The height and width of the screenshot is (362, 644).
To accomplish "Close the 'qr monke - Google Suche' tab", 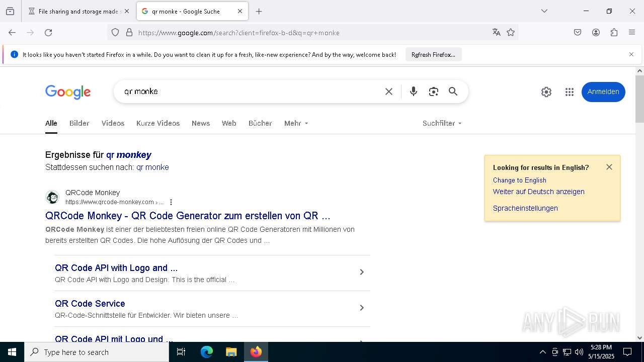I will coord(240,11).
